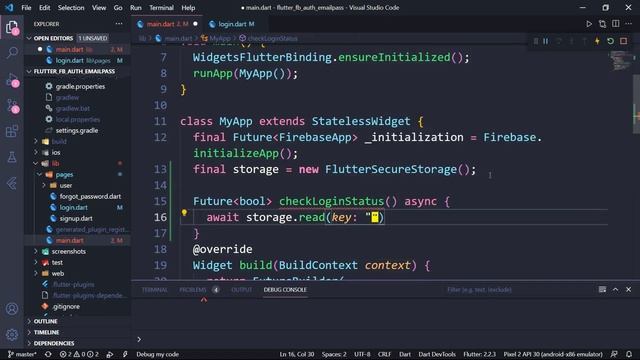Open forgot_password.dart in explorer
Image resolution: width=640 pixels, height=360 pixels.
(x=90, y=196)
